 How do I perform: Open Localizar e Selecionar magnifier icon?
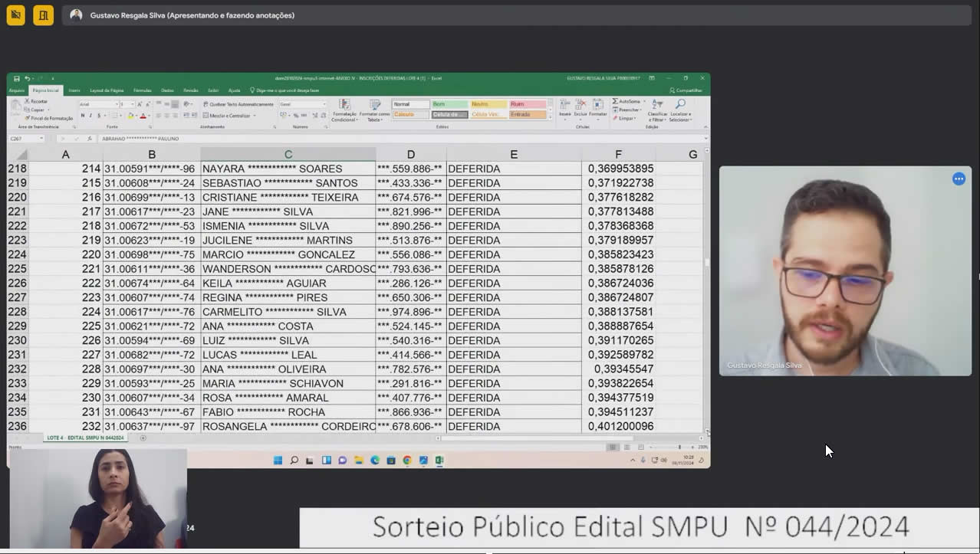pos(680,104)
